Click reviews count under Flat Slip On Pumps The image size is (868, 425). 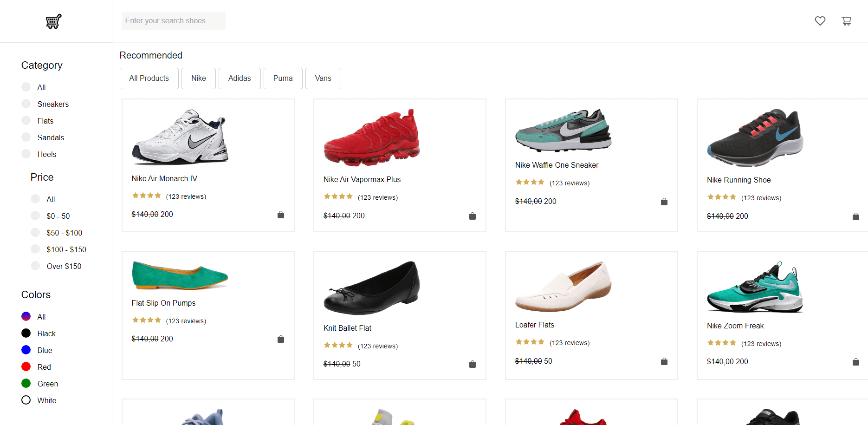click(186, 321)
